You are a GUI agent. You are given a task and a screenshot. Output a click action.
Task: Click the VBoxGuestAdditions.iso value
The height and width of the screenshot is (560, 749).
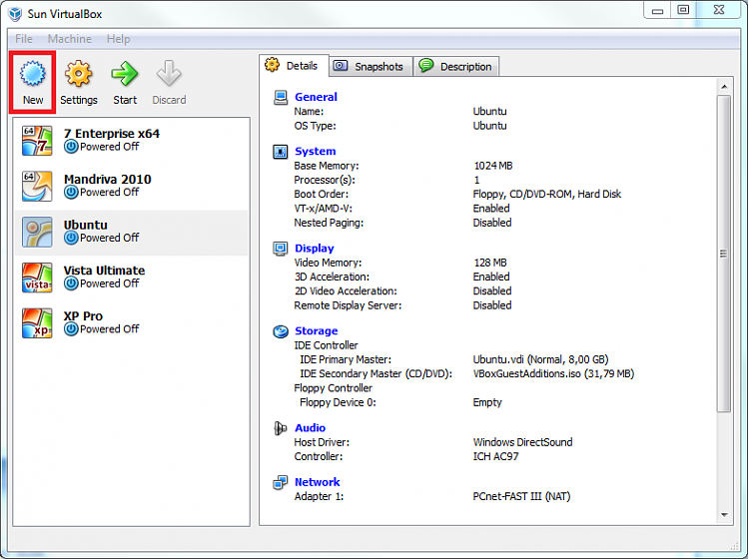(553, 373)
